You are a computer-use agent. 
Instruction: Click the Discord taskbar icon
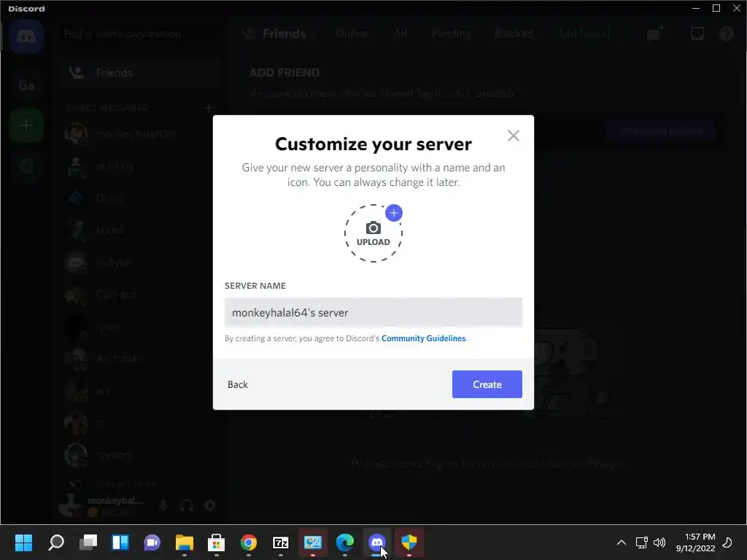click(x=377, y=542)
